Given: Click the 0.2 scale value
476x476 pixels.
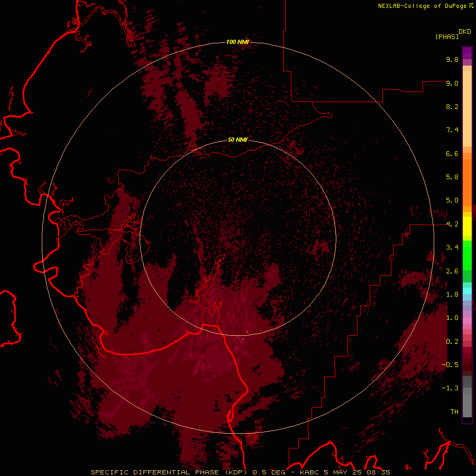Looking at the screenshot, I should click(x=452, y=342).
